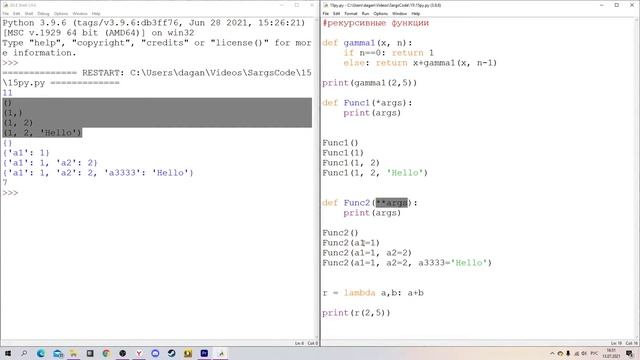Click the comment #рекурсивные функции in editor
Image resolution: width=640 pixels, height=360 pixels.
click(x=376, y=23)
